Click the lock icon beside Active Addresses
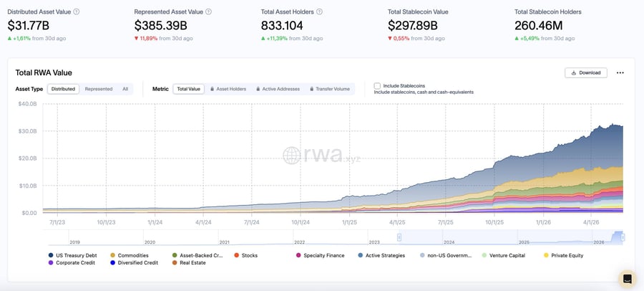 click(258, 89)
